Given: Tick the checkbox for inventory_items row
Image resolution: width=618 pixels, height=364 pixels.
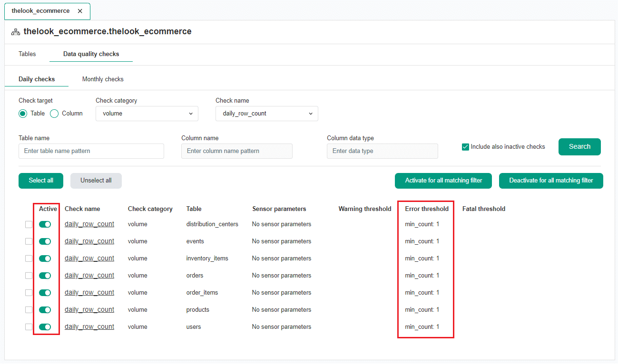Looking at the screenshot, I should pyautogui.click(x=29, y=259).
